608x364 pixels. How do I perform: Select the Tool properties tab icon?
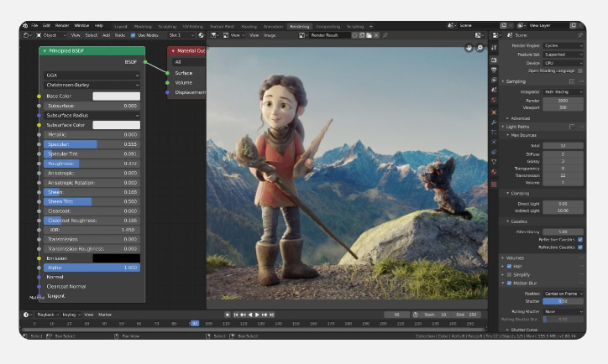pos(494,48)
